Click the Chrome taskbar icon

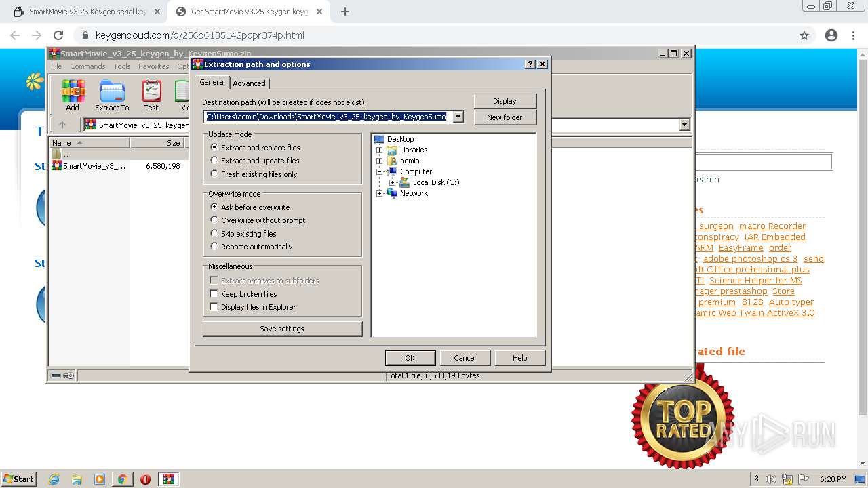(x=122, y=479)
